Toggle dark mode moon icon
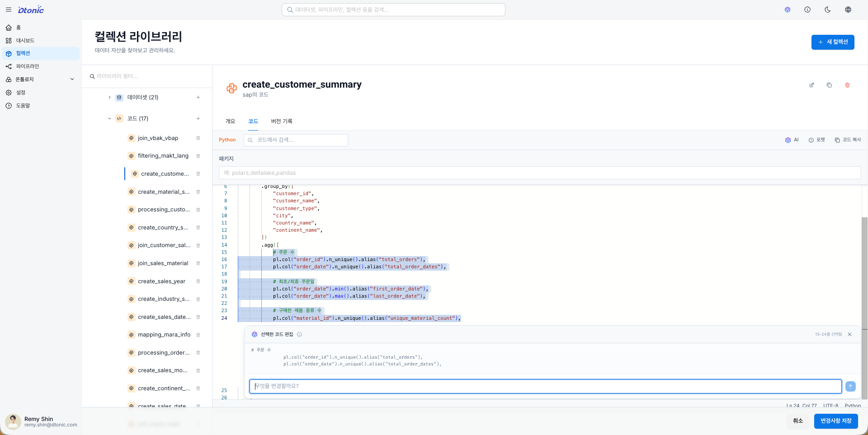Viewport: 868px width, 435px height. pos(828,9)
